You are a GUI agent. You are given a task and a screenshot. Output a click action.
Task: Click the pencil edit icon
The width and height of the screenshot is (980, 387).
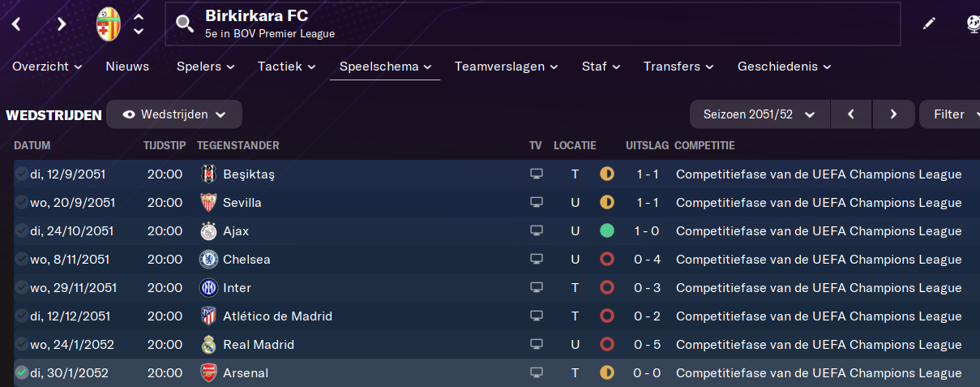point(929,24)
